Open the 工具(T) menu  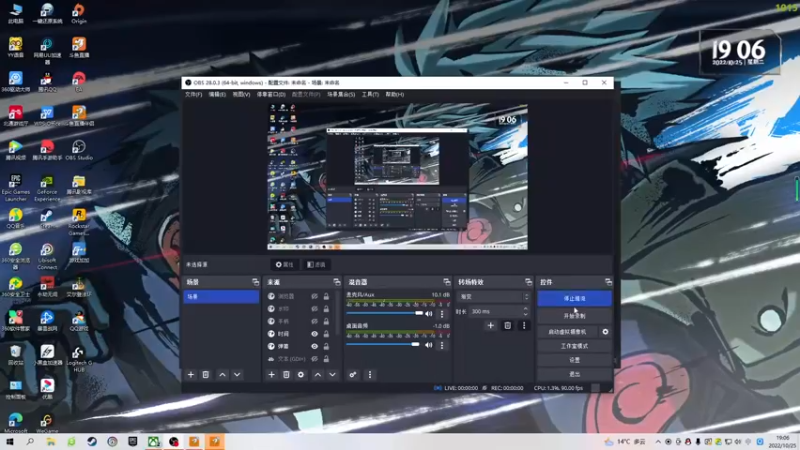click(x=370, y=94)
